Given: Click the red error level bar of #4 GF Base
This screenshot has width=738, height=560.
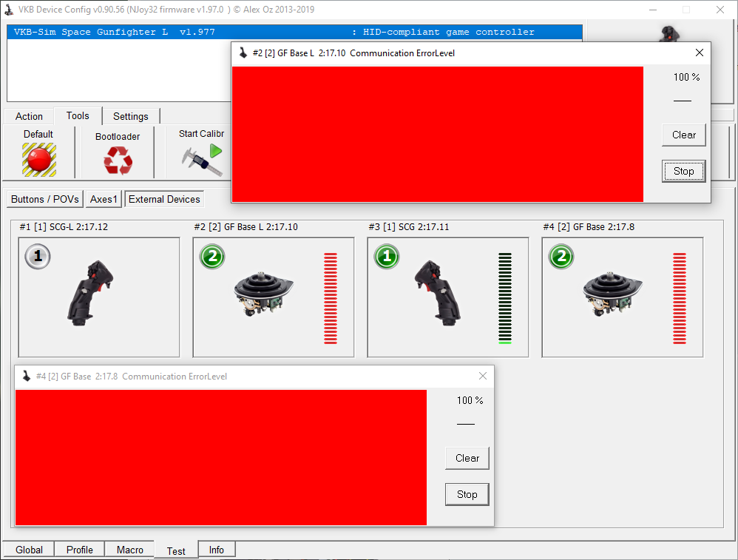Looking at the screenshot, I should tap(680, 299).
